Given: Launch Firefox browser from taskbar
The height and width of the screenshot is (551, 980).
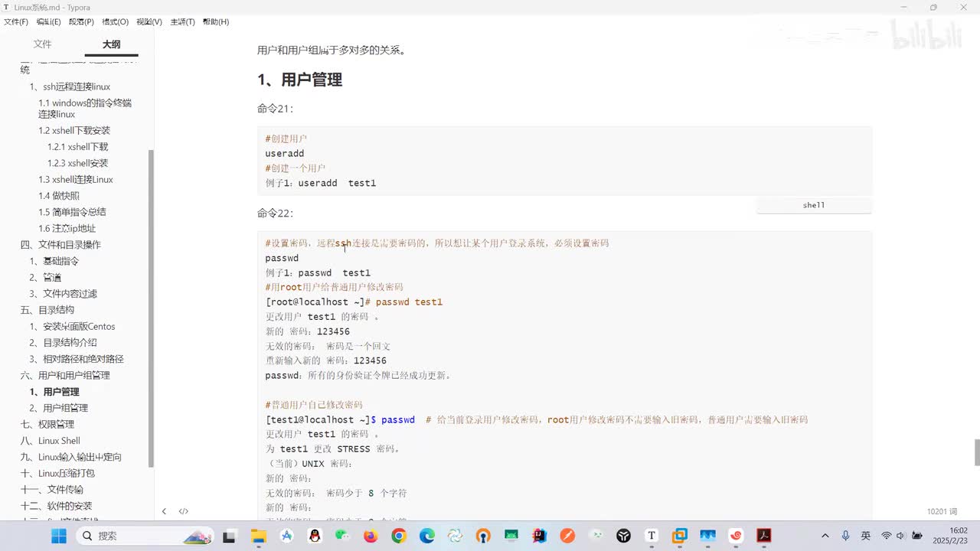Looking at the screenshot, I should point(371,536).
